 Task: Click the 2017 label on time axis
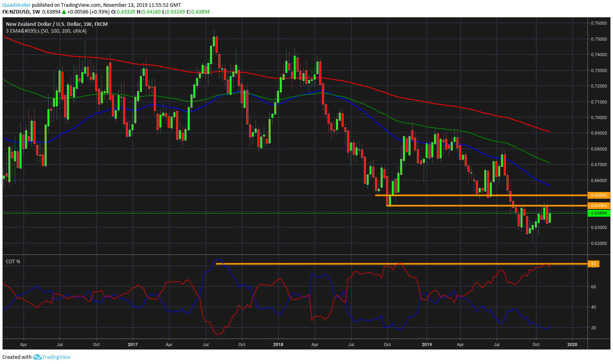[x=133, y=344]
